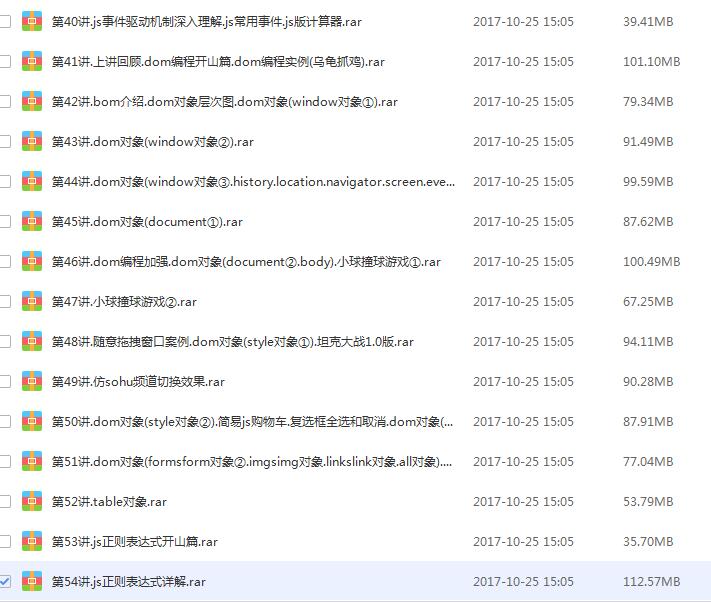Select file name 第50讲.dom对象(style对象②)
The image size is (711, 603).
(252, 422)
